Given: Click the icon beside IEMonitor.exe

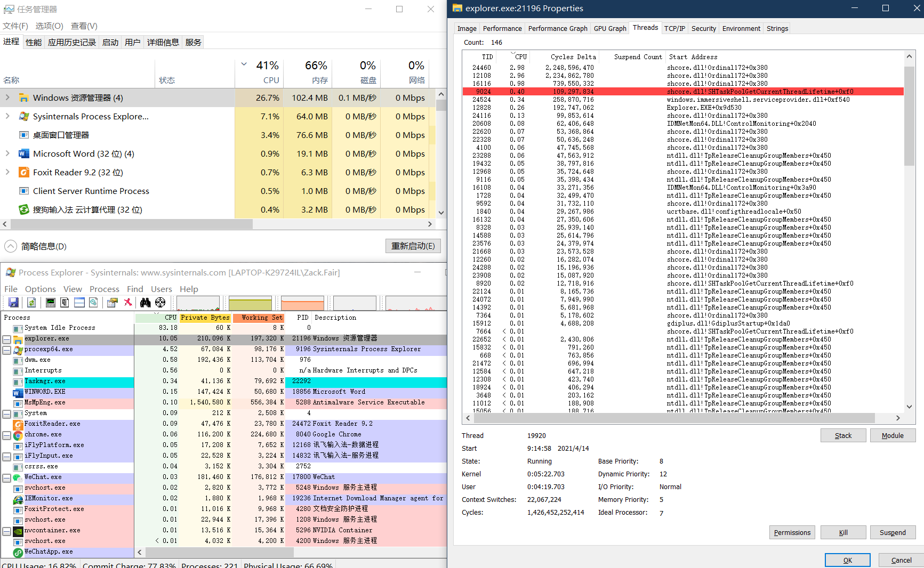Looking at the screenshot, I should (18, 499).
